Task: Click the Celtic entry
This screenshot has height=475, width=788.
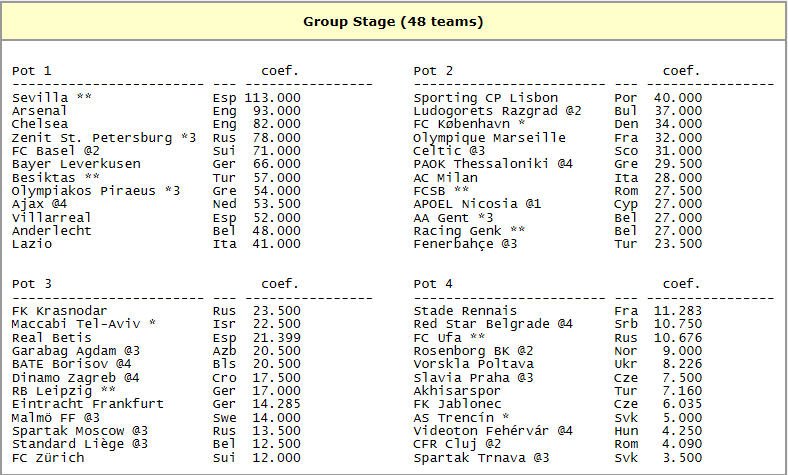Action: click(449, 151)
